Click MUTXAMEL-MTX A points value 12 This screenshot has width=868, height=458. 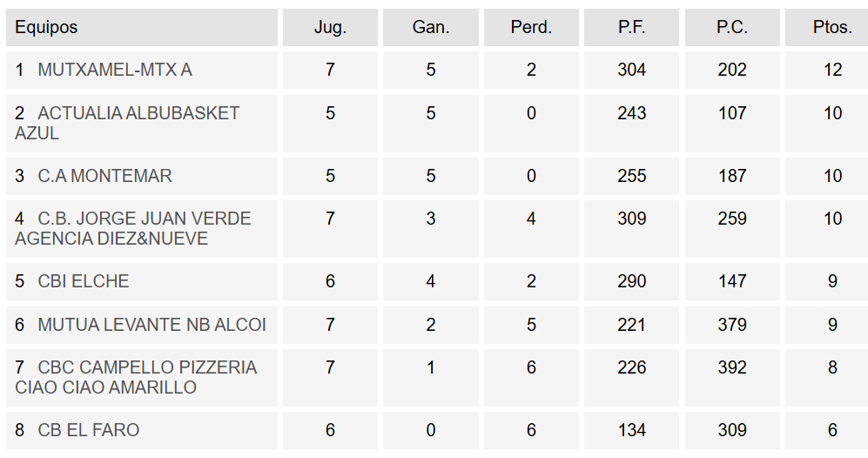point(832,70)
